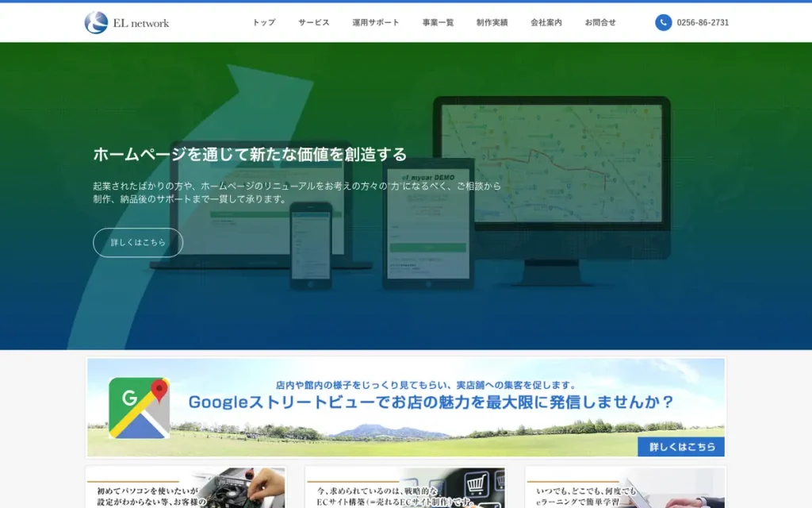
Task: Open the eラーニングで簡単学習 card
Action: click(x=626, y=487)
